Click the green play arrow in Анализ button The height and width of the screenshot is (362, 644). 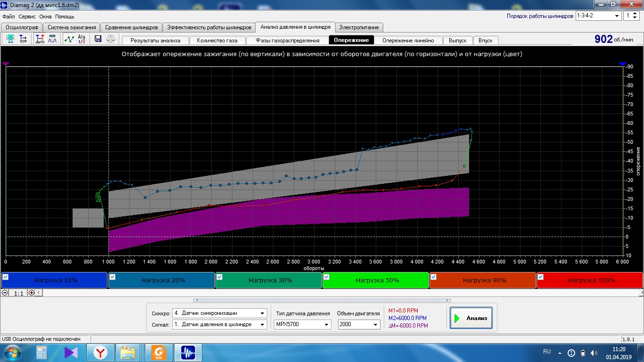(457, 318)
